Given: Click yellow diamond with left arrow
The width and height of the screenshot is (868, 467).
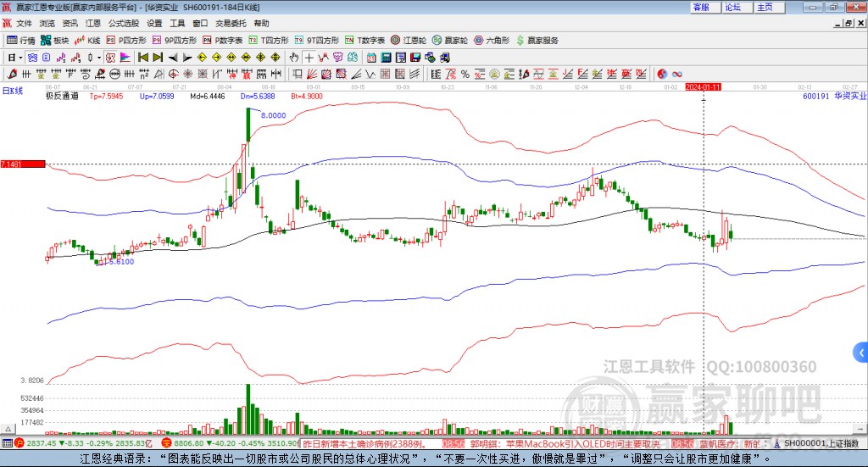Looking at the screenshot, I should pos(202,58).
